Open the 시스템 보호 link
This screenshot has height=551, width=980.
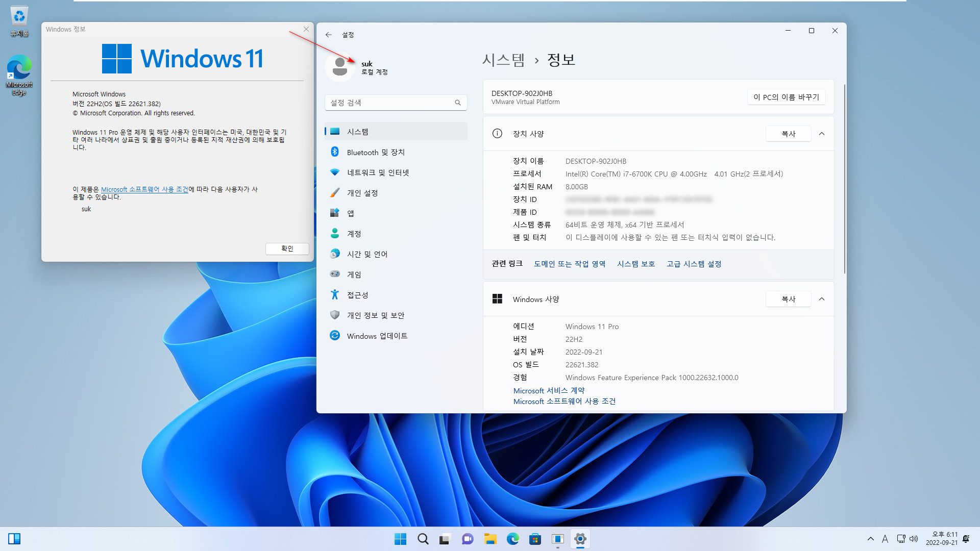[636, 264]
